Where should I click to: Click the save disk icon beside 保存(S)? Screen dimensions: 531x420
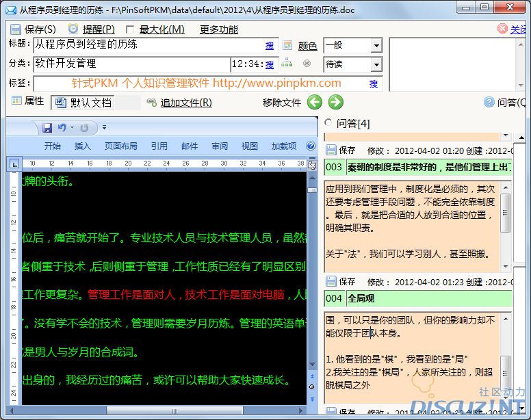pos(16,29)
